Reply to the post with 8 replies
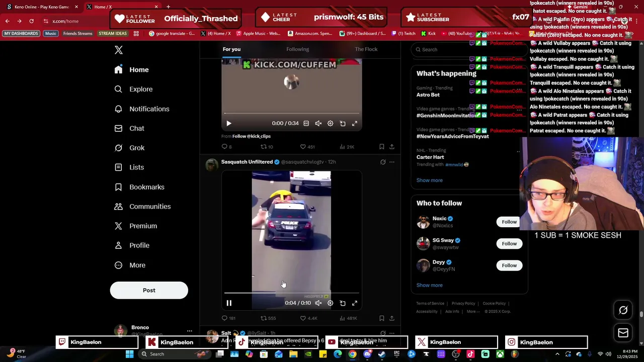The width and height of the screenshot is (644, 362). click(x=227, y=147)
